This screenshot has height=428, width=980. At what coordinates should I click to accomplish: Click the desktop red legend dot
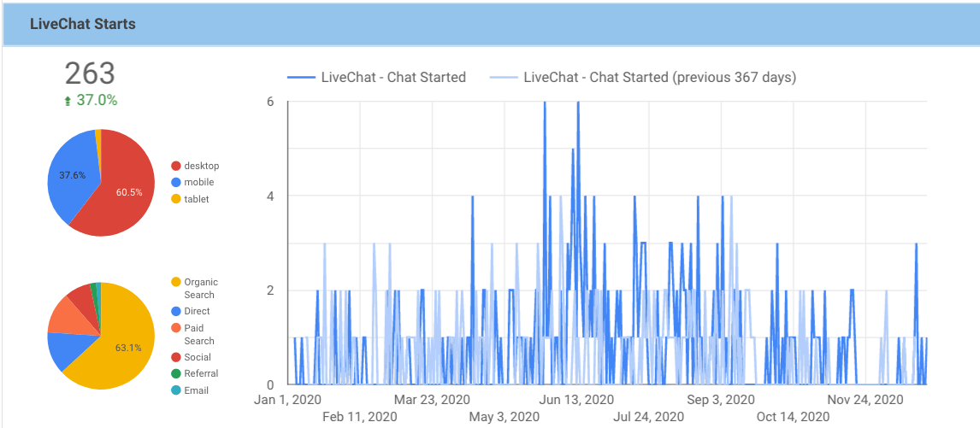point(175,167)
